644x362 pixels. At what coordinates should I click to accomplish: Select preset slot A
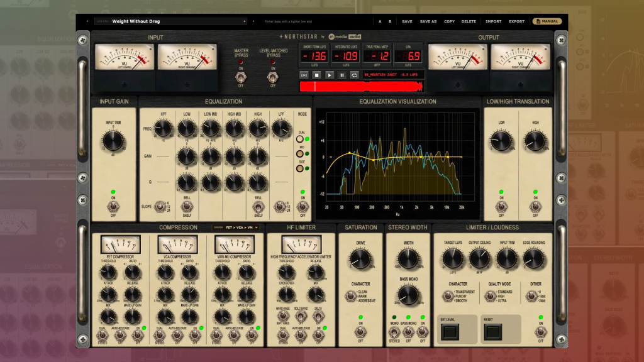(x=379, y=21)
